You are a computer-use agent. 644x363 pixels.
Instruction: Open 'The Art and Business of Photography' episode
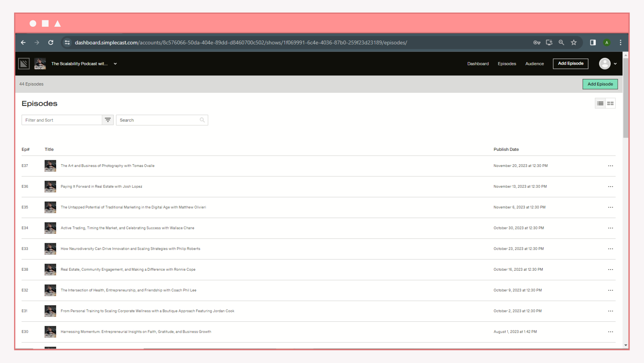coord(108,166)
